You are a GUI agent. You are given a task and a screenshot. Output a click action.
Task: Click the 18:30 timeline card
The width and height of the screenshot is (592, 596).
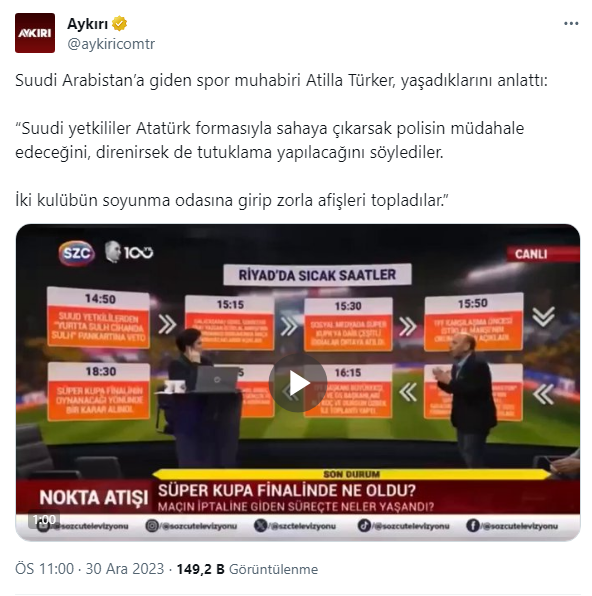[99, 392]
